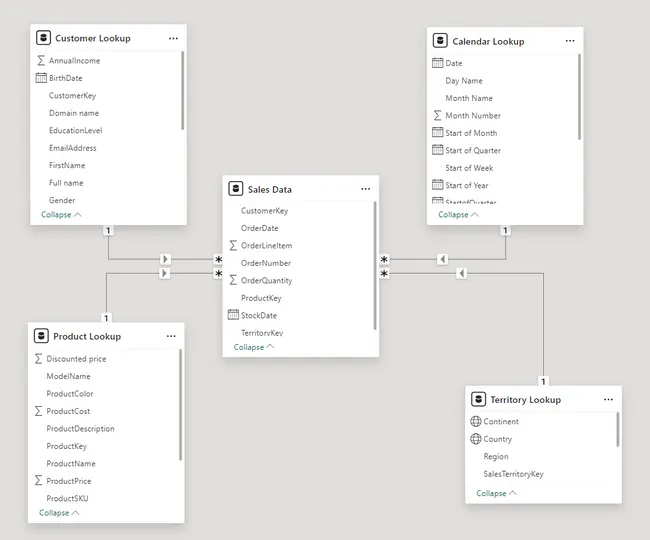
Task: Click the Territory Lookup table icon
Action: (478, 399)
